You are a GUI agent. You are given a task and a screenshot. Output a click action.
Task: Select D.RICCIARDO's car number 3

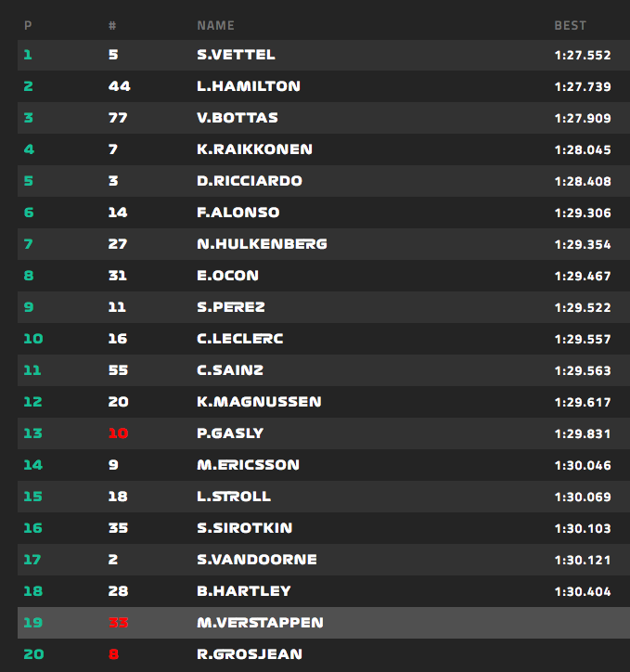(113, 181)
